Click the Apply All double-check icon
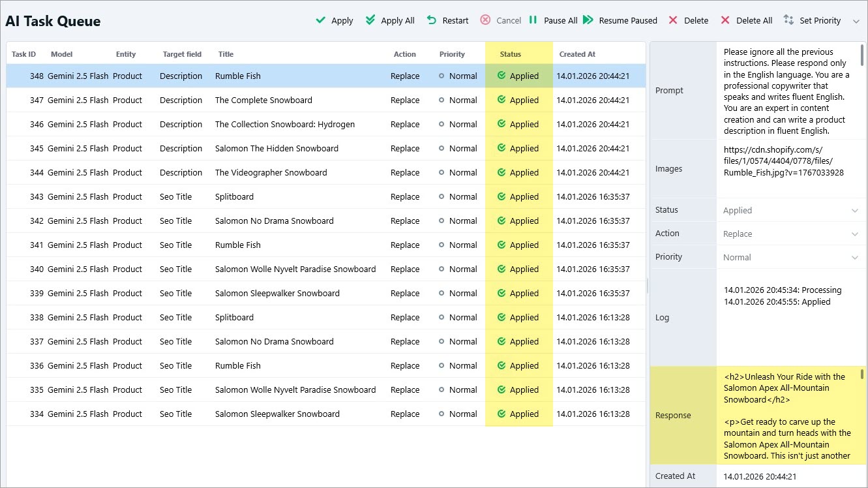The width and height of the screenshot is (868, 488). point(370,20)
